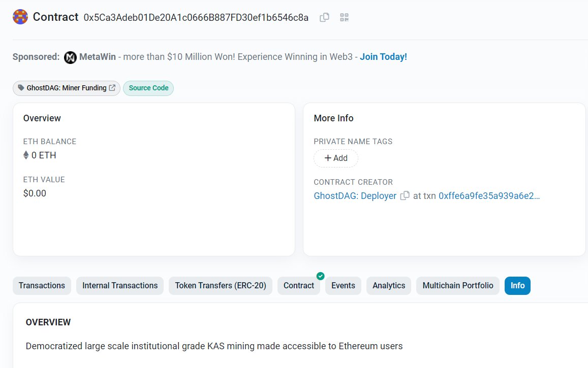Open the Analytics tab
Image resolution: width=588 pixels, height=368 pixels.
(389, 286)
